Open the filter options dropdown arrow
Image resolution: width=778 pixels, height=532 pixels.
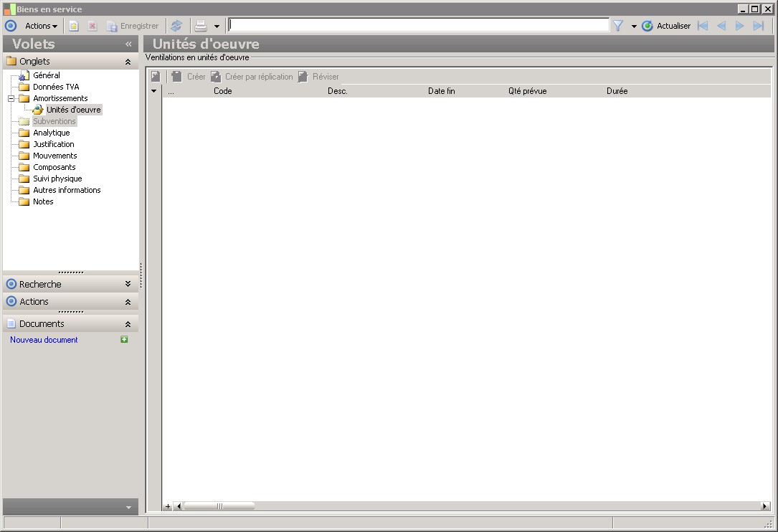(634, 27)
